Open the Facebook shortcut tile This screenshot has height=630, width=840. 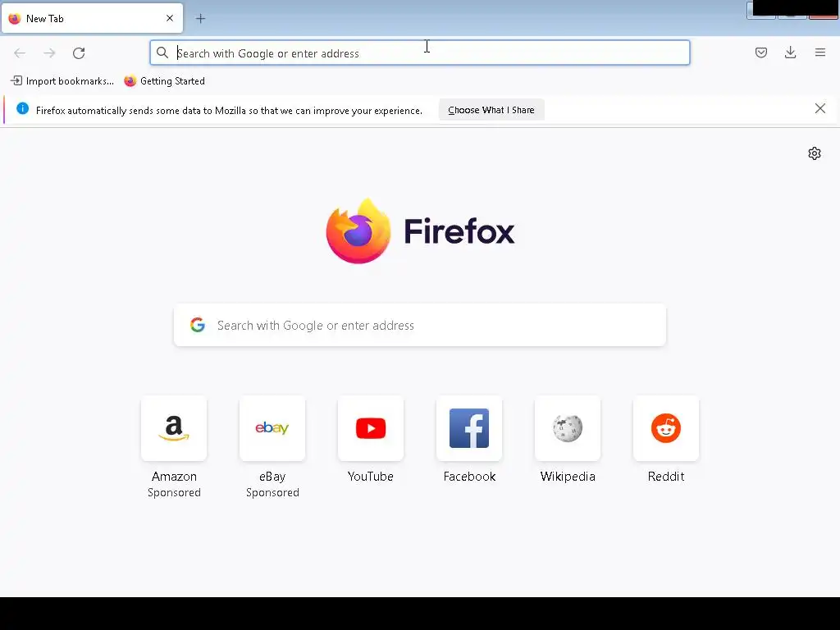point(469,428)
